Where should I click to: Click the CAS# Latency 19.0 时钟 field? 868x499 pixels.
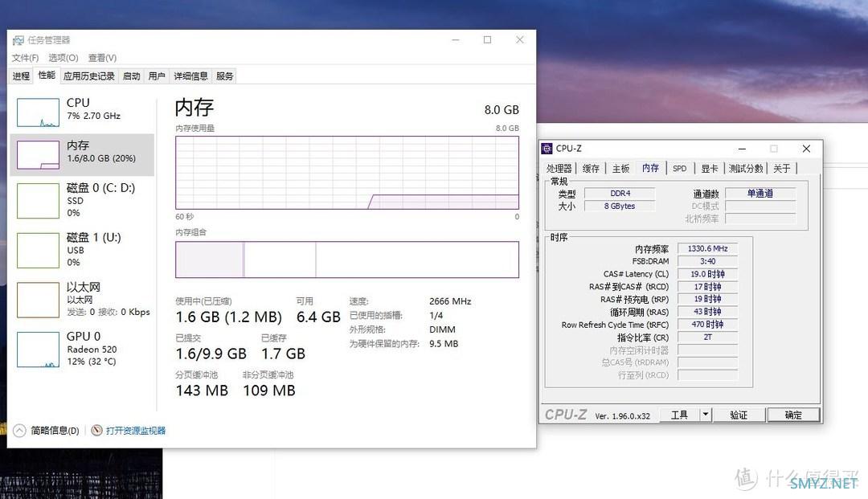(707, 274)
